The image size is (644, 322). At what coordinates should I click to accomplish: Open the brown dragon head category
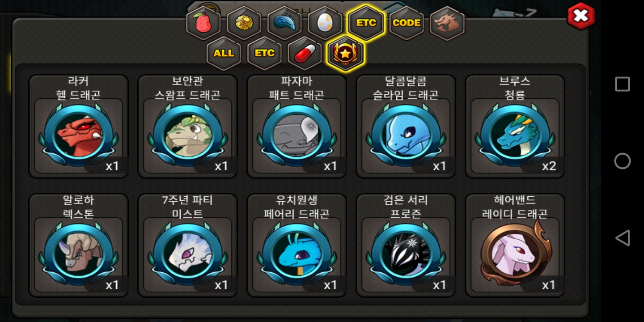(447, 23)
